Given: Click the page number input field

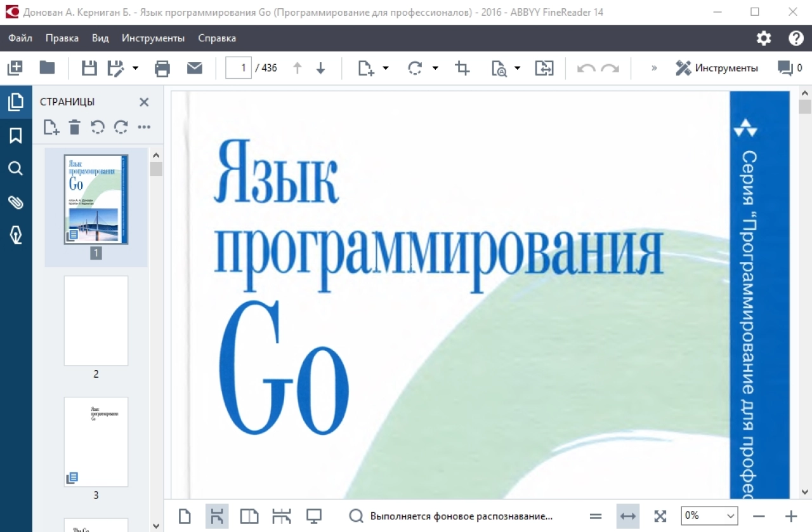Looking at the screenshot, I should tap(239, 68).
